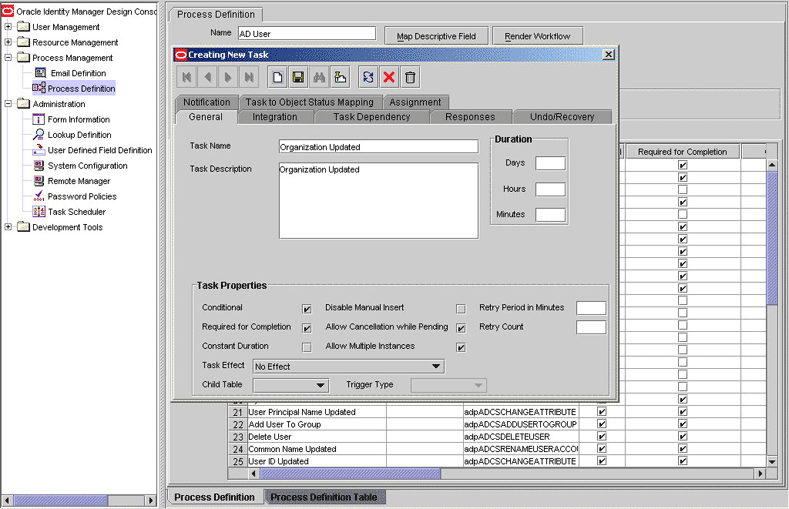789x509 pixels.
Task: Go to previous record arrow
Action: [207, 77]
